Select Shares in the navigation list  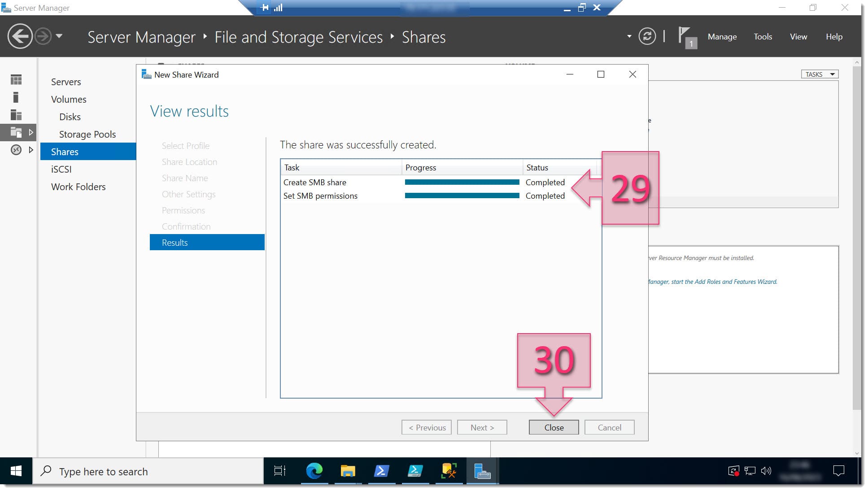click(x=88, y=152)
